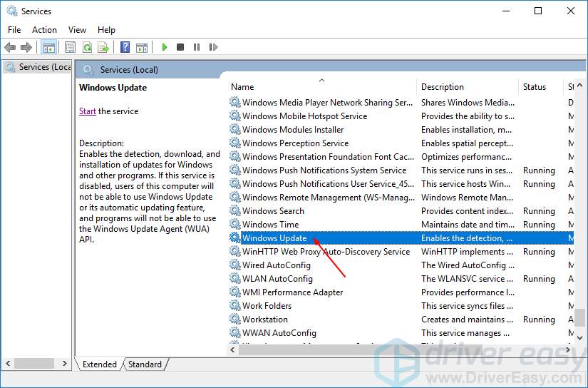Click gear icon beside WMI Performance Adapter

click(234, 292)
